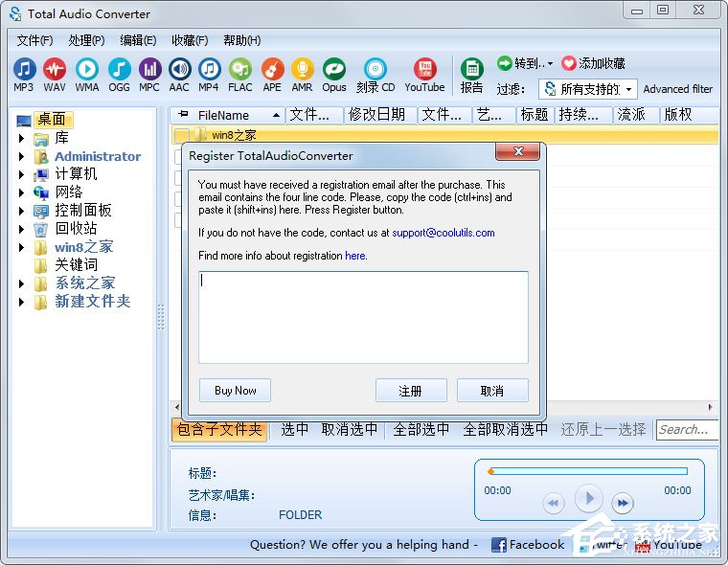Expand the 网络 tree node

(21, 192)
